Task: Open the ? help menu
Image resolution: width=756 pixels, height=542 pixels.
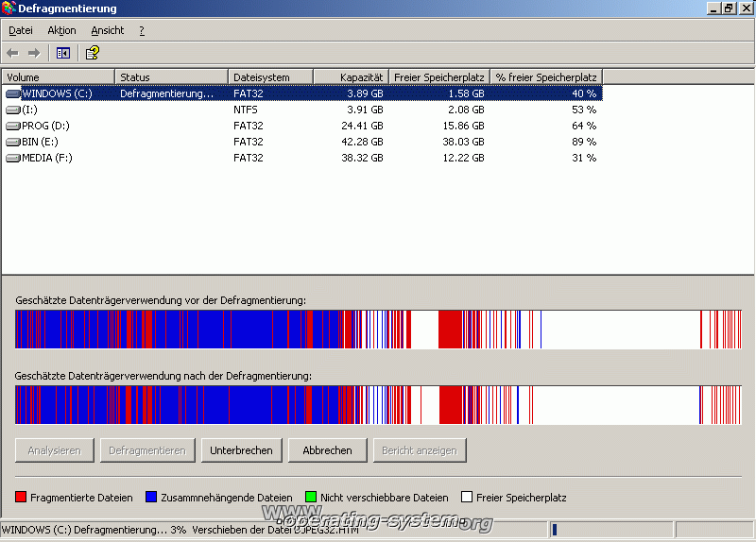Action: pyautogui.click(x=142, y=30)
